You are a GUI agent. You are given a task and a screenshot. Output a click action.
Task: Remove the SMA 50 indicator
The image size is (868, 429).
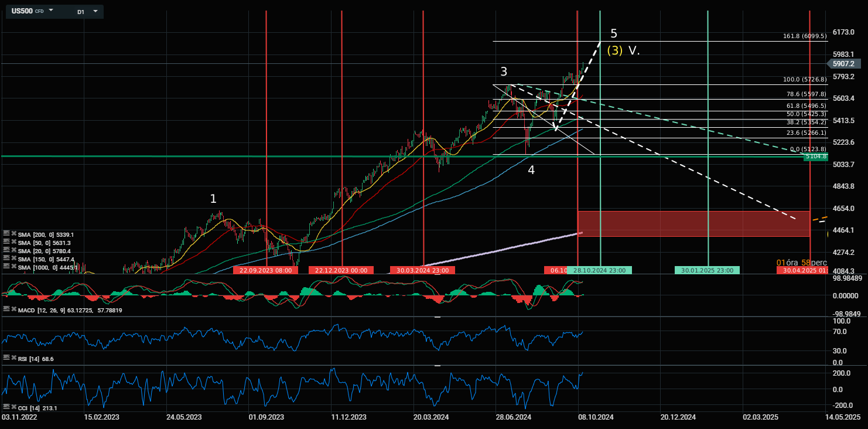coord(13,242)
